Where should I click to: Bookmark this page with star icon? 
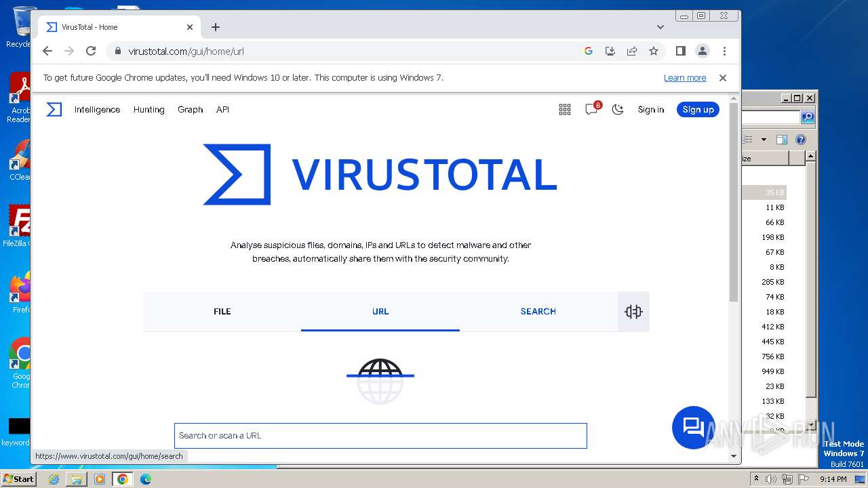tap(653, 51)
